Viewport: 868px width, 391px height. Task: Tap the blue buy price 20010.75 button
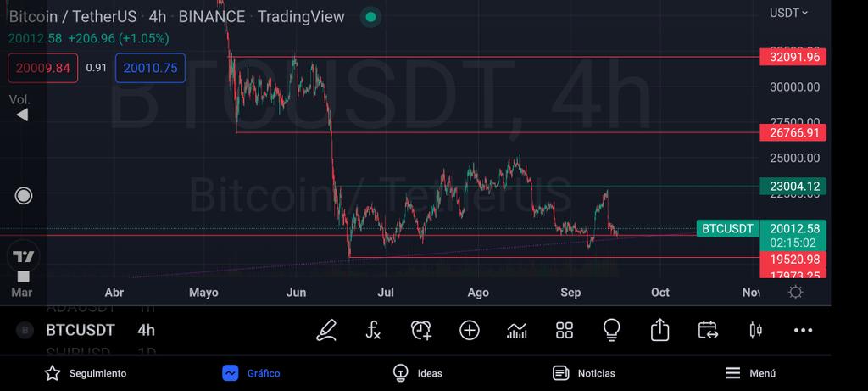pyautogui.click(x=150, y=68)
